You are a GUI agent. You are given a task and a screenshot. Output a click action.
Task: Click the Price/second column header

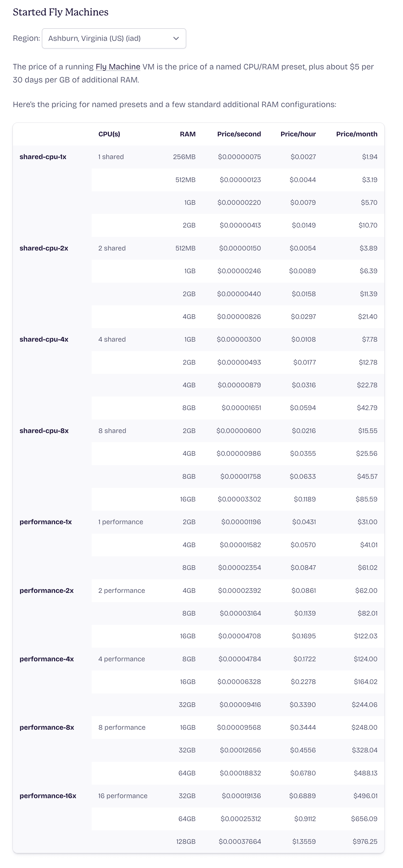click(x=239, y=134)
